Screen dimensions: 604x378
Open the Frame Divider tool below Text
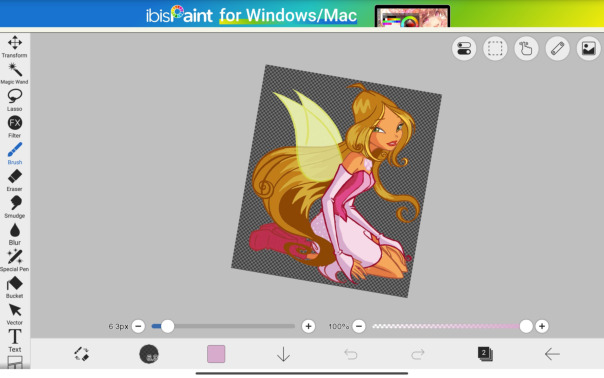pyautogui.click(x=15, y=362)
